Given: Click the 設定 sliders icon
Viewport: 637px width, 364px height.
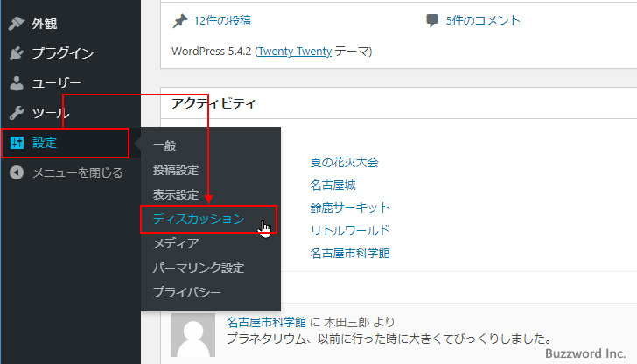Looking at the screenshot, I should pyautogui.click(x=17, y=143).
